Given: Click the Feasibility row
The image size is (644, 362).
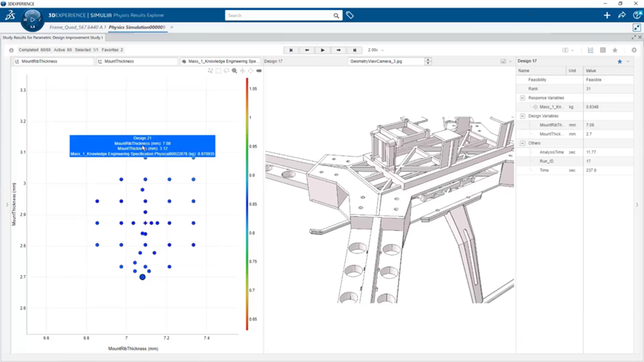Looking at the screenshot, I should (x=574, y=80).
